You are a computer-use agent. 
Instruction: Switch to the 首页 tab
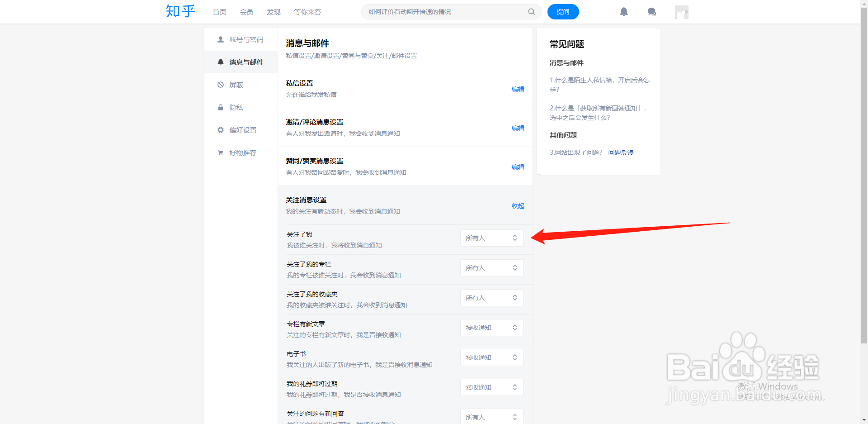pos(219,12)
